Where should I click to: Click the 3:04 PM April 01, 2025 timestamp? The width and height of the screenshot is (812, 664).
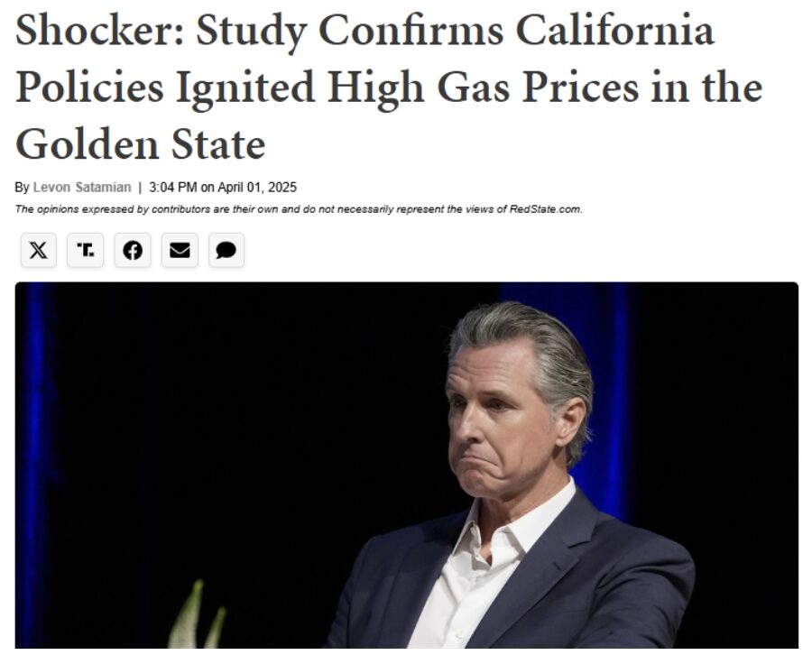coord(223,187)
